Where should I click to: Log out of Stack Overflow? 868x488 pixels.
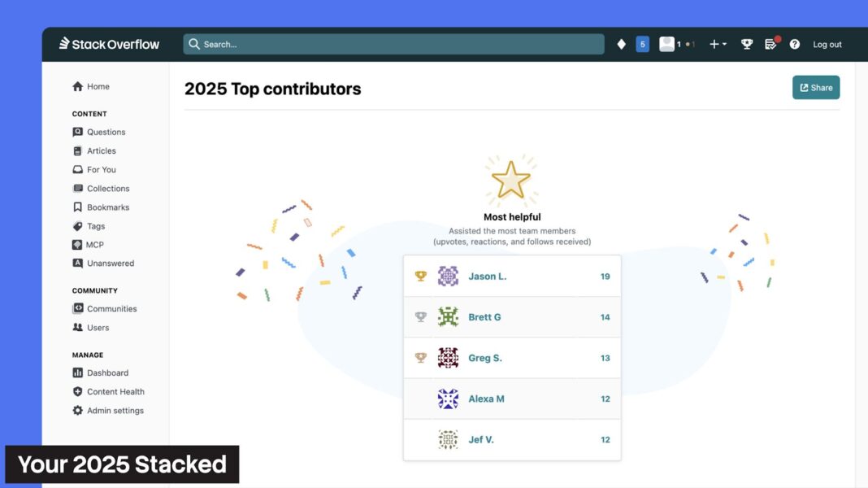click(827, 44)
